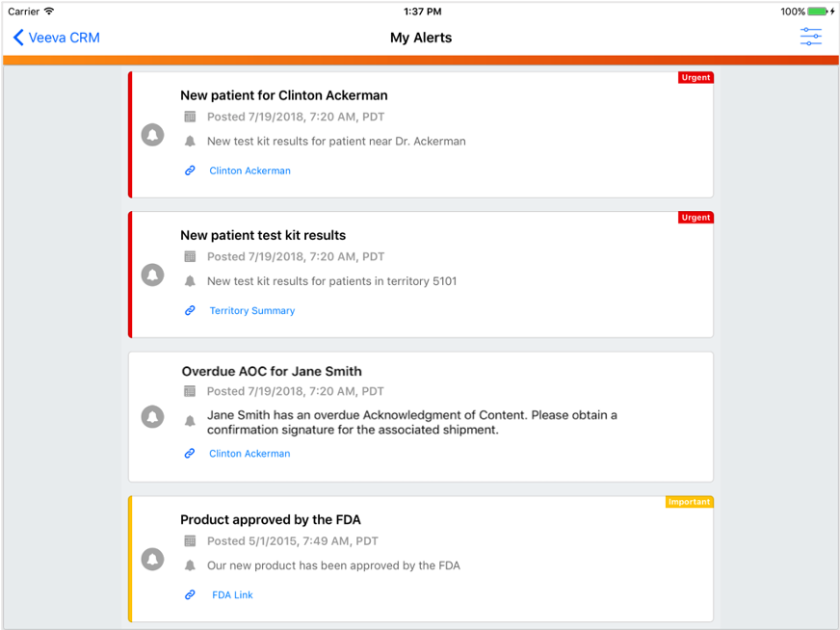Open the Territory Summary link
This screenshot has height=630, width=840.
pos(251,311)
